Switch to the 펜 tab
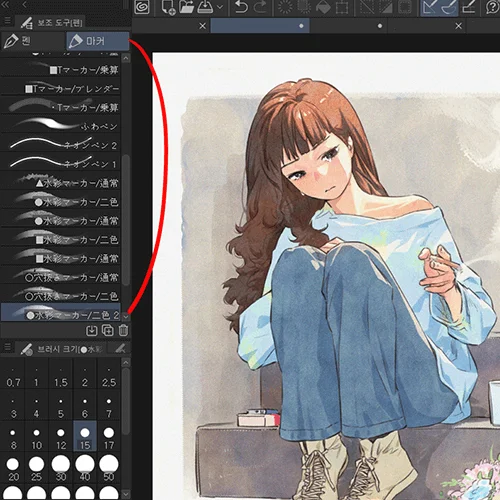Image resolution: width=500 pixels, height=500 pixels. [33, 41]
